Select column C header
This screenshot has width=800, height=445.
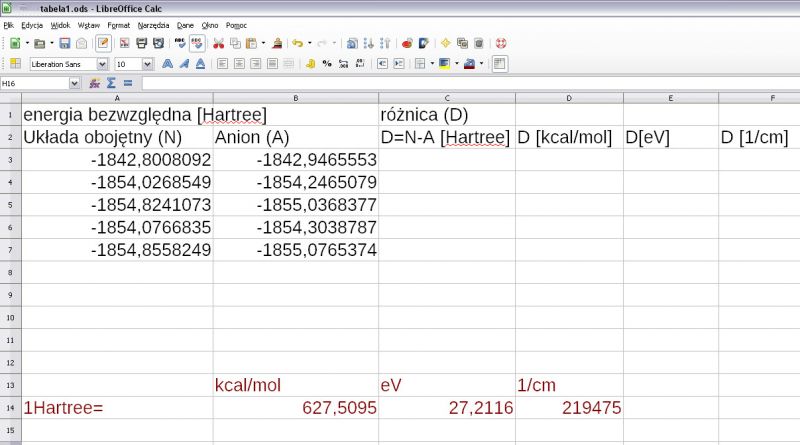point(447,97)
